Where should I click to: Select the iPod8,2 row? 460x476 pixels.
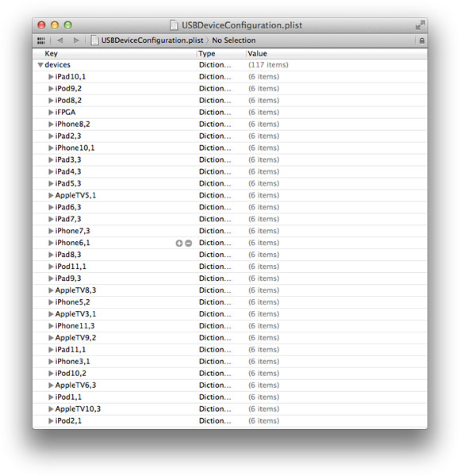pyautogui.click(x=230, y=101)
